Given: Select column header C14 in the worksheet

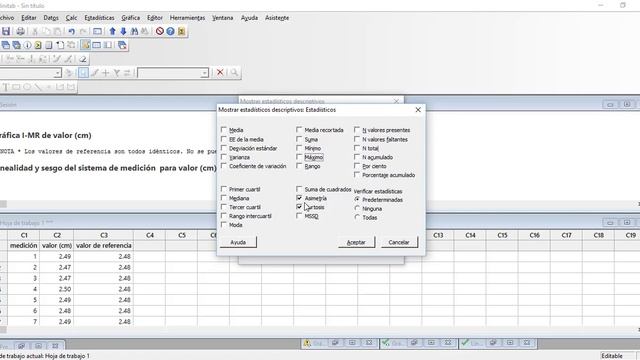Looking at the screenshot, I should 470,235.
